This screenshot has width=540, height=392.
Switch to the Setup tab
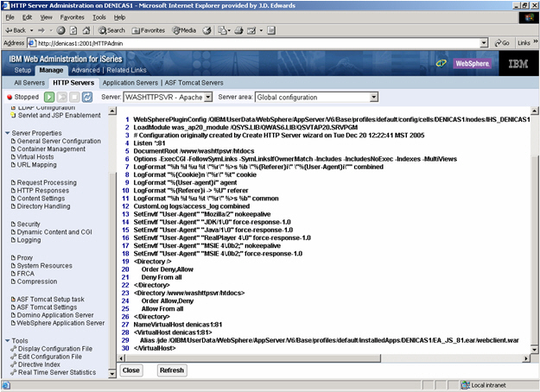click(x=22, y=70)
